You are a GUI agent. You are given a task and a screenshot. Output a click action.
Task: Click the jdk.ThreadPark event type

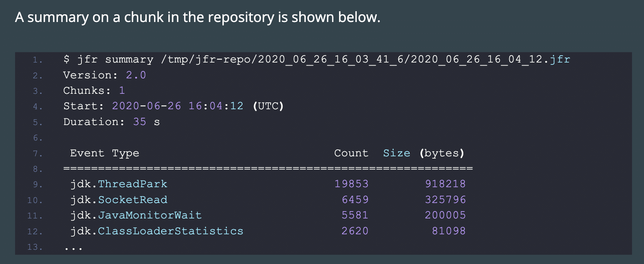[119, 184]
